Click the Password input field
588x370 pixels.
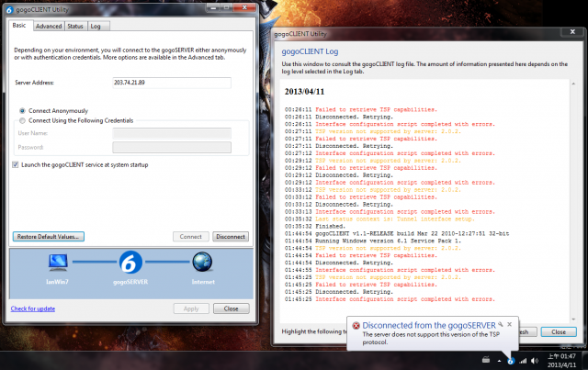tap(172, 147)
